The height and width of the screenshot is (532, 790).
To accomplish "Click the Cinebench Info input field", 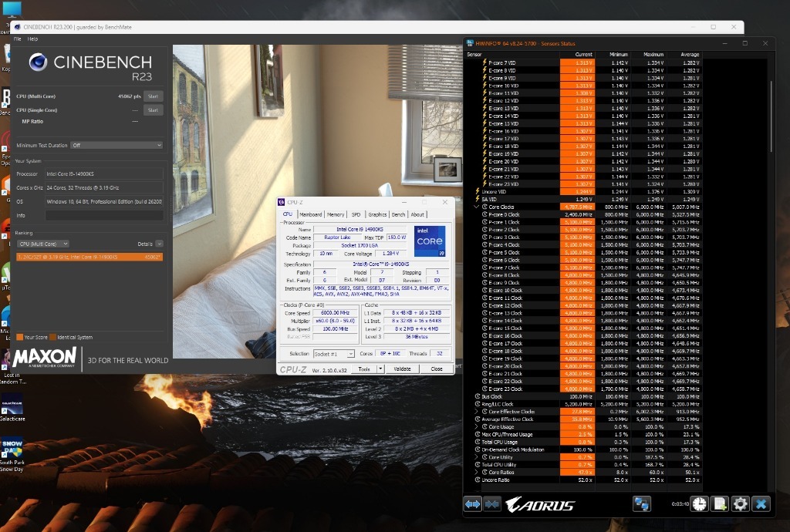I will [x=104, y=215].
